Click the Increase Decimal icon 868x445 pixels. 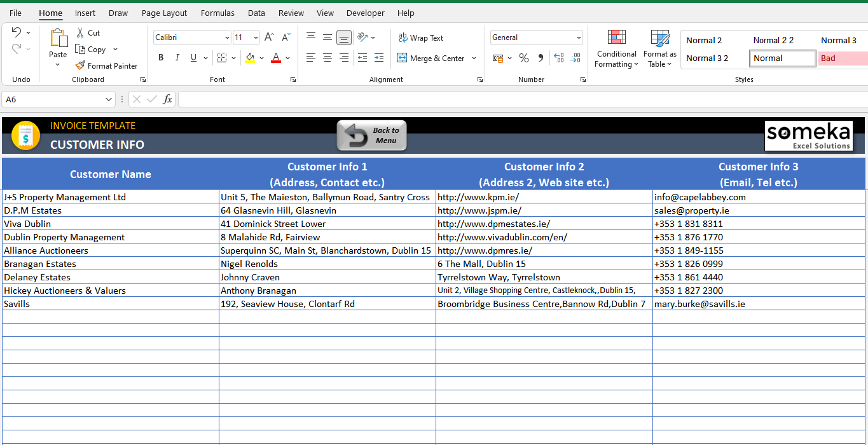coord(559,58)
